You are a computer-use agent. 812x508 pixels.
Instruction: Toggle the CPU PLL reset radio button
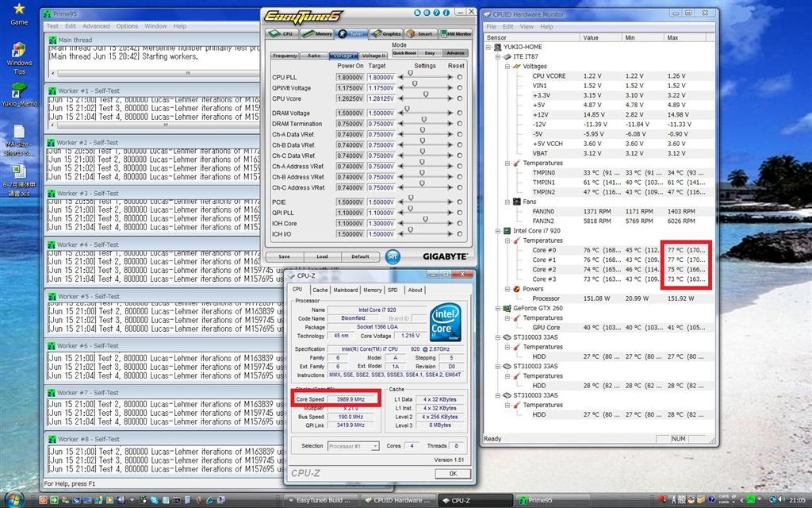460,77
